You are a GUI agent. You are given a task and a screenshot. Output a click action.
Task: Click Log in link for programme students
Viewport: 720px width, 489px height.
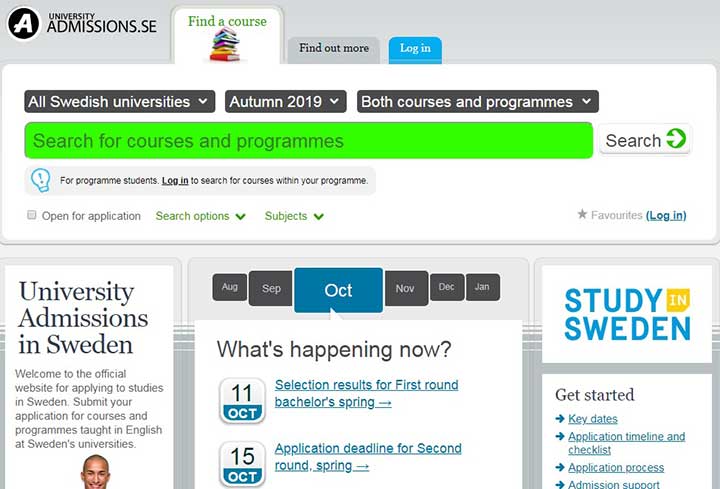[x=175, y=180]
